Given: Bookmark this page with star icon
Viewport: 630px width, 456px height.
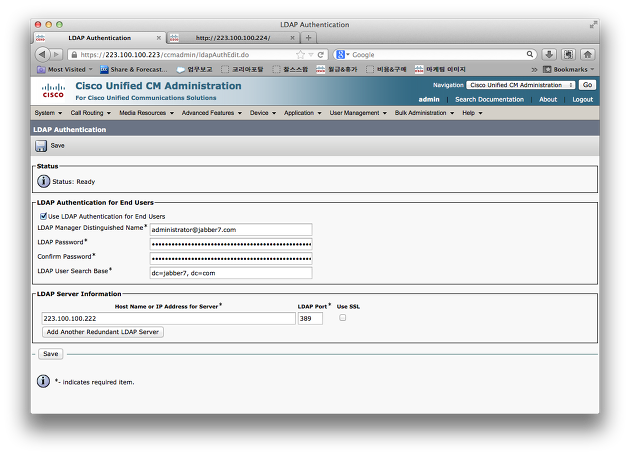Looking at the screenshot, I should [x=300, y=55].
